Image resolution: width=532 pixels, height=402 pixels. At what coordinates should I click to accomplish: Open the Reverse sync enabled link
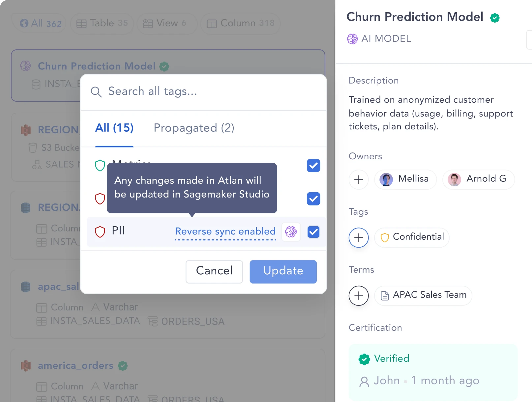[x=225, y=231]
